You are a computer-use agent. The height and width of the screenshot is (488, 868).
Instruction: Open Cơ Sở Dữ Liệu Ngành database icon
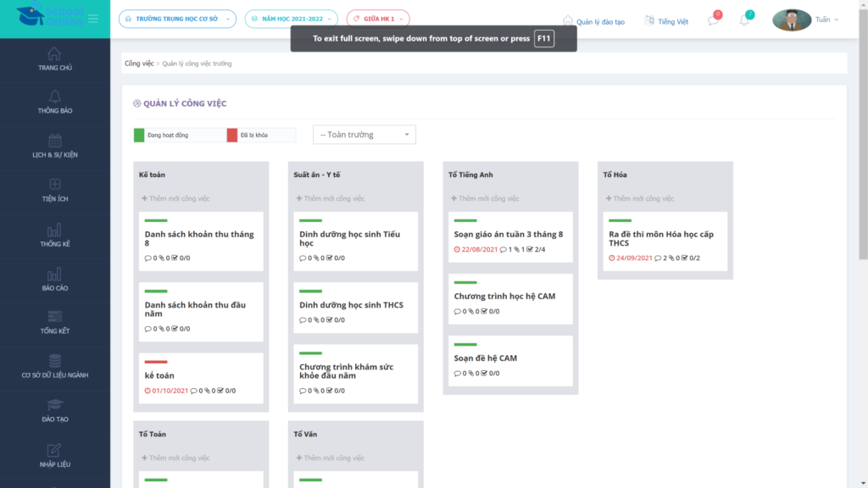(54, 361)
